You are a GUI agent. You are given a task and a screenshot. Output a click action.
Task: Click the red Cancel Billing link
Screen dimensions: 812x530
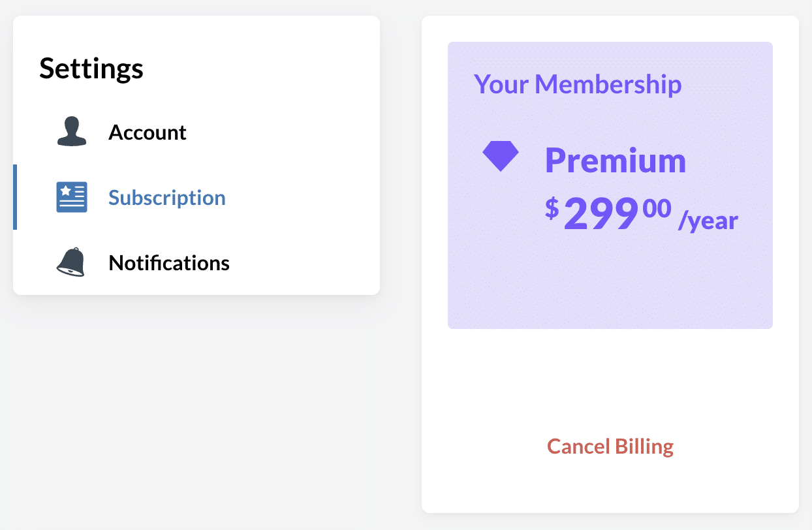point(610,446)
